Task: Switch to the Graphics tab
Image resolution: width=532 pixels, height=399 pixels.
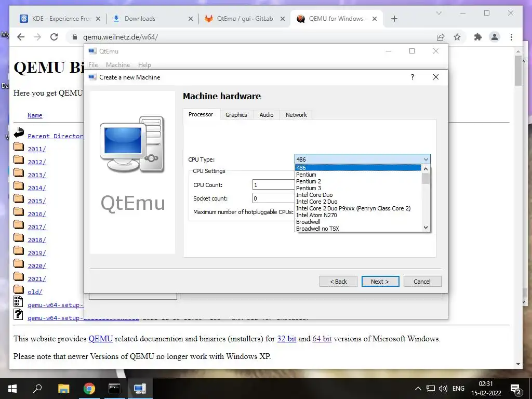Action: [x=236, y=115]
